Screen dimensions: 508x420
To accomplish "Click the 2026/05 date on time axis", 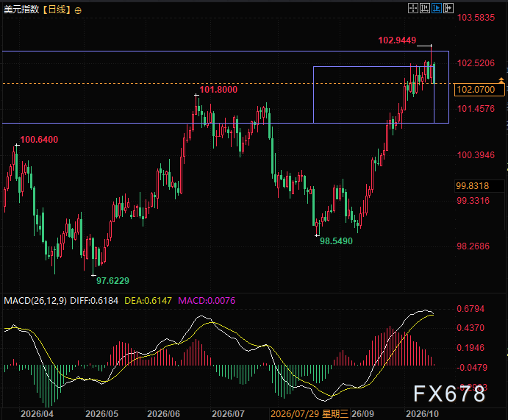I will 101,414.
